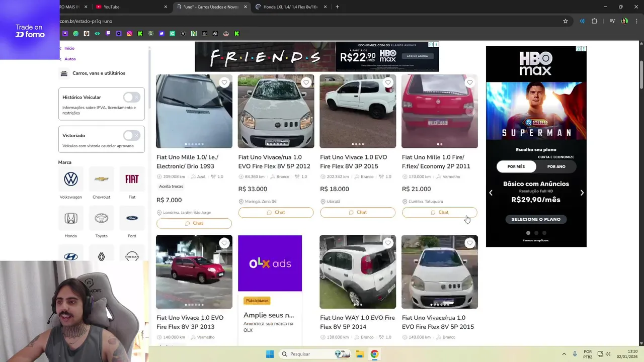Open the olx ads promotional card
This screenshot has width=644, height=362.
[x=270, y=290]
